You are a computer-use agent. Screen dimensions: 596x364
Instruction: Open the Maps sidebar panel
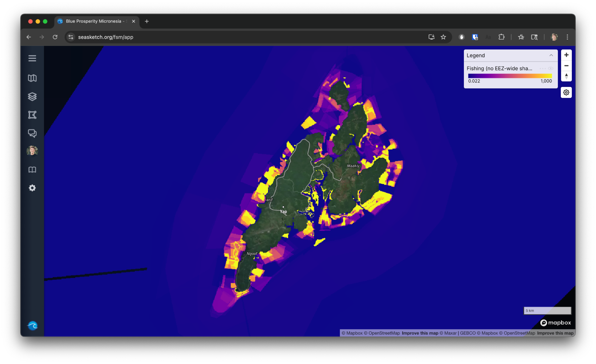(x=32, y=78)
